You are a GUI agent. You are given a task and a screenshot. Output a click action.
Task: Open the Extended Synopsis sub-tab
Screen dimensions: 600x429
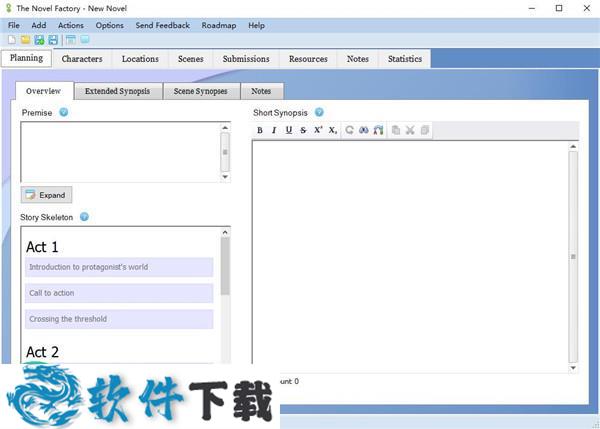coord(117,91)
